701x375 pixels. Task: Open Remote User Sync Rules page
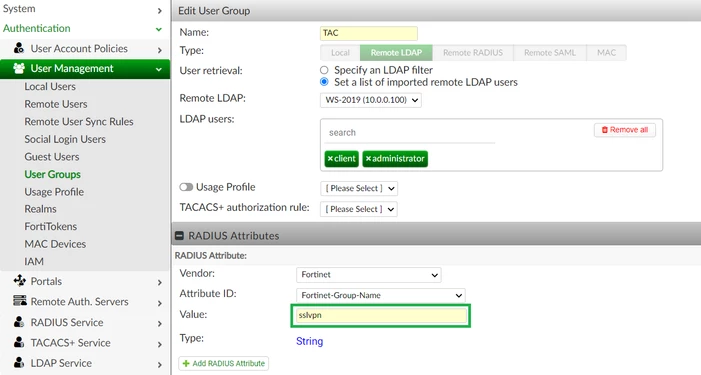click(x=79, y=122)
